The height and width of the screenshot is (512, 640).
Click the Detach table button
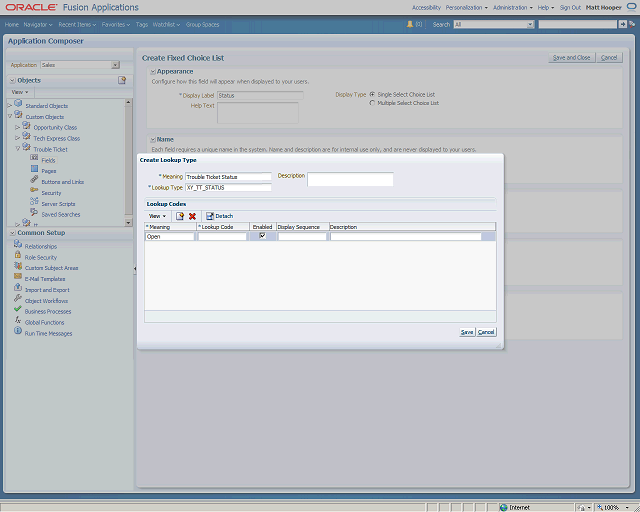pos(220,216)
